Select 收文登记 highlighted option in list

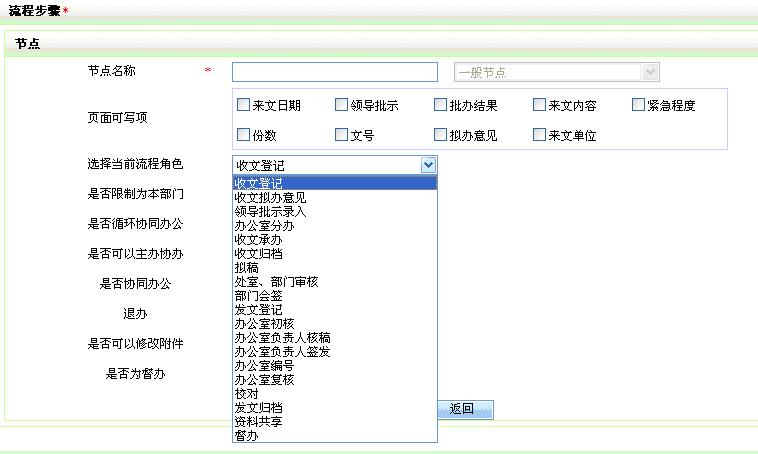(335, 183)
